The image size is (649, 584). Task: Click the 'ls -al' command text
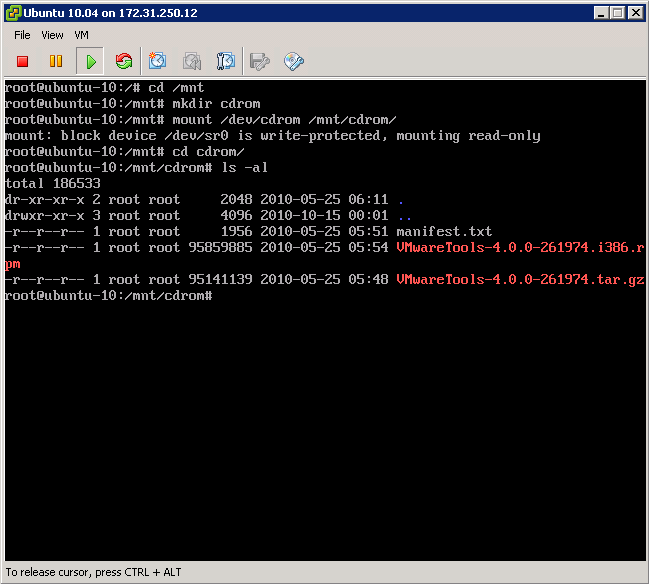[245, 168]
